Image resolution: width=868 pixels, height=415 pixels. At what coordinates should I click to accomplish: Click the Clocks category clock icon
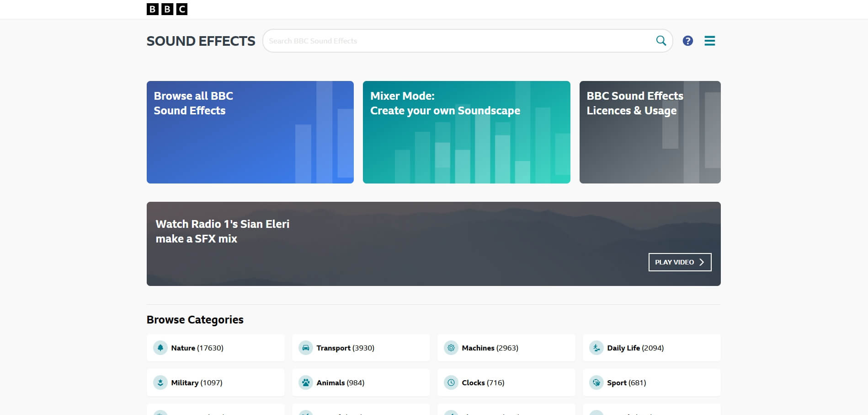[x=451, y=383]
